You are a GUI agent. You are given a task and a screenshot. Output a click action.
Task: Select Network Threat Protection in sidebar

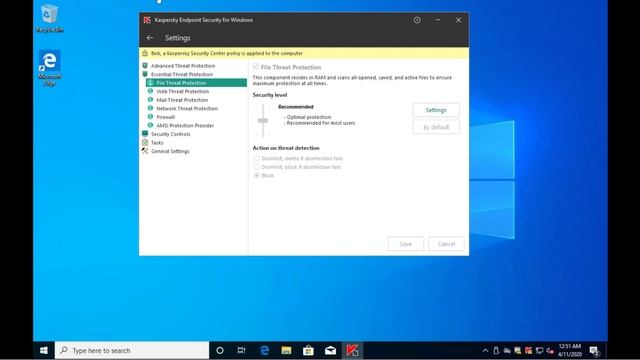coord(187,109)
